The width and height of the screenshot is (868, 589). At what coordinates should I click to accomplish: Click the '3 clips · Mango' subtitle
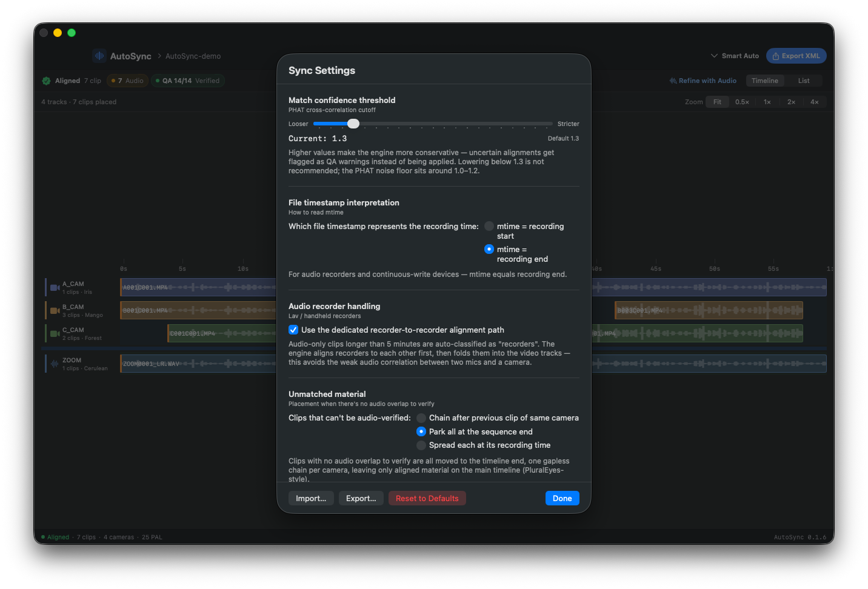coord(82,315)
